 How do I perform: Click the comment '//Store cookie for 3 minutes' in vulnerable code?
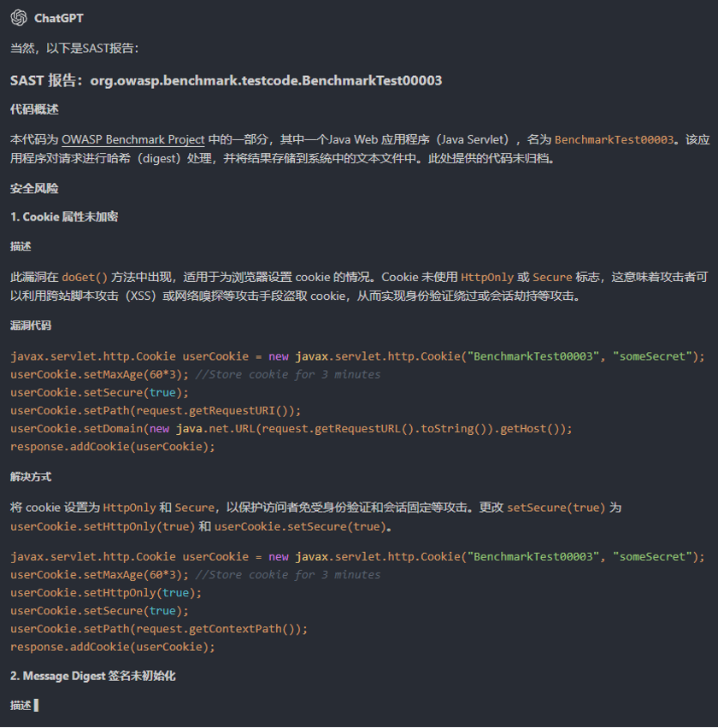pos(288,374)
